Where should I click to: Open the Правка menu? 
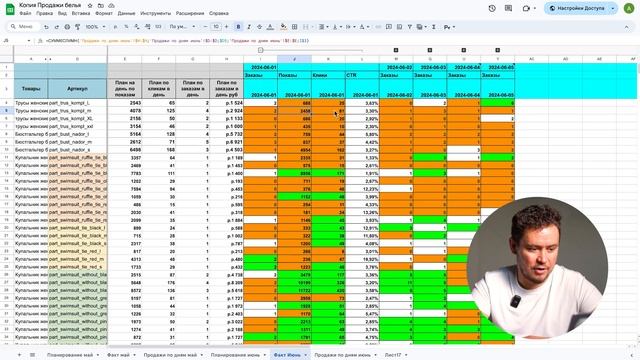coord(44,13)
